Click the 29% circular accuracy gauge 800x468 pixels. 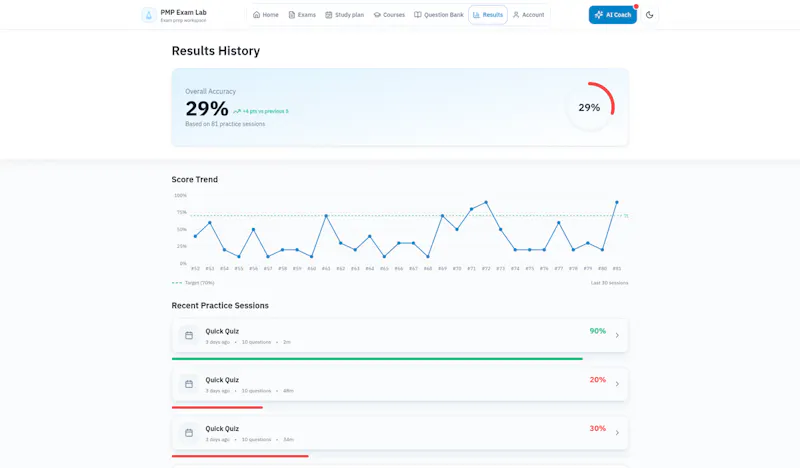pyautogui.click(x=589, y=107)
